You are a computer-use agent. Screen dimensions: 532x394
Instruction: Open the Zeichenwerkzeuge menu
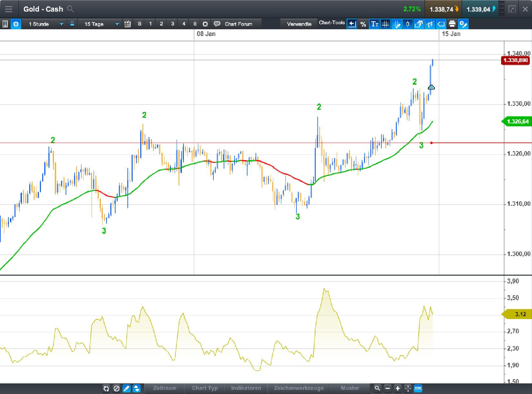click(299, 388)
